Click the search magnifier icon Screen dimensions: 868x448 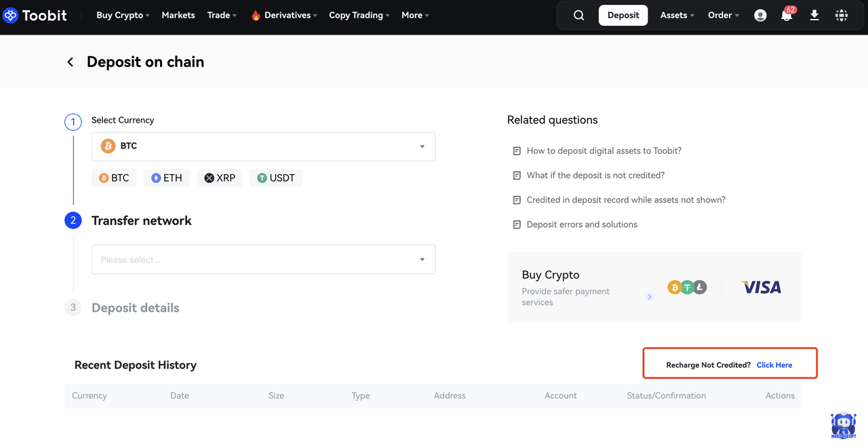(x=578, y=16)
